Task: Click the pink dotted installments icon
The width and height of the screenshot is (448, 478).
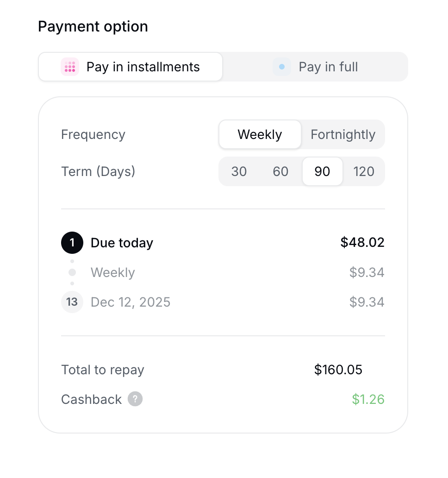Action: (x=70, y=67)
